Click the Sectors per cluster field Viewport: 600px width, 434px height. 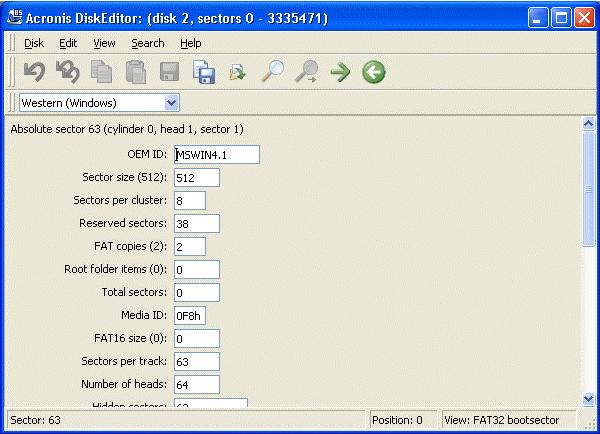(190, 201)
